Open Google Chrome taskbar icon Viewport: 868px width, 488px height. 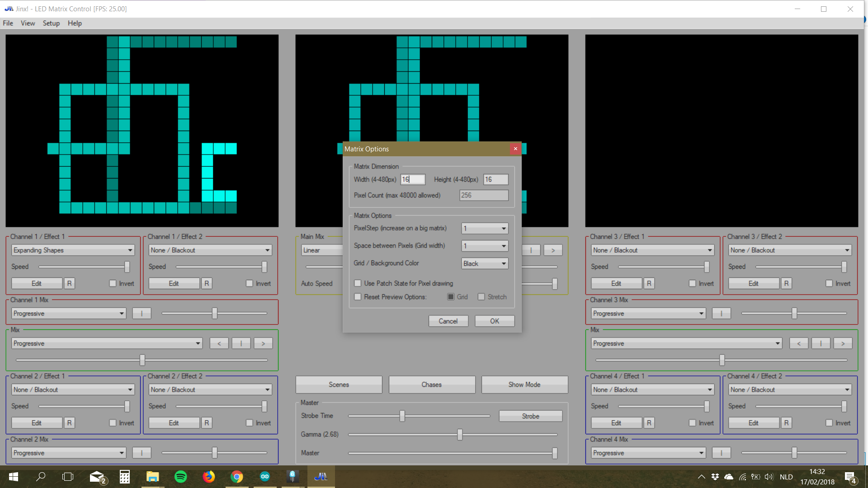point(236,477)
